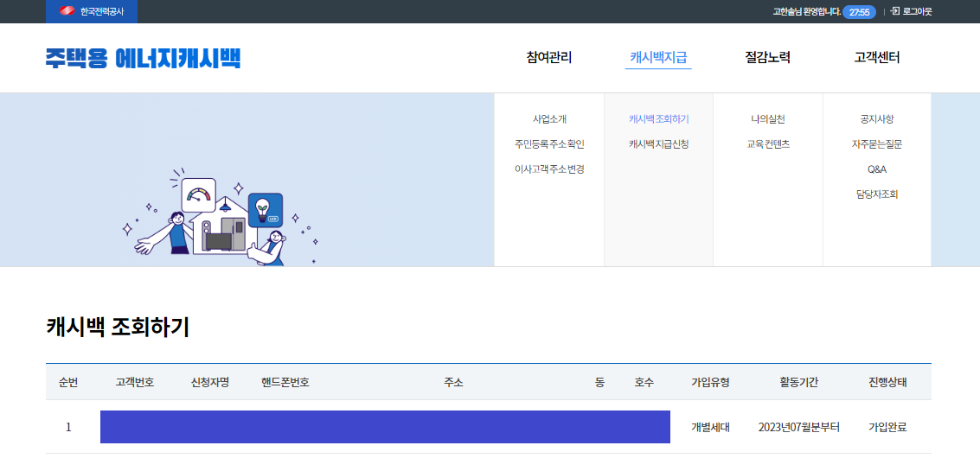Open the 참여관리 main menu
The width and height of the screenshot is (980, 471).
coord(548,58)
